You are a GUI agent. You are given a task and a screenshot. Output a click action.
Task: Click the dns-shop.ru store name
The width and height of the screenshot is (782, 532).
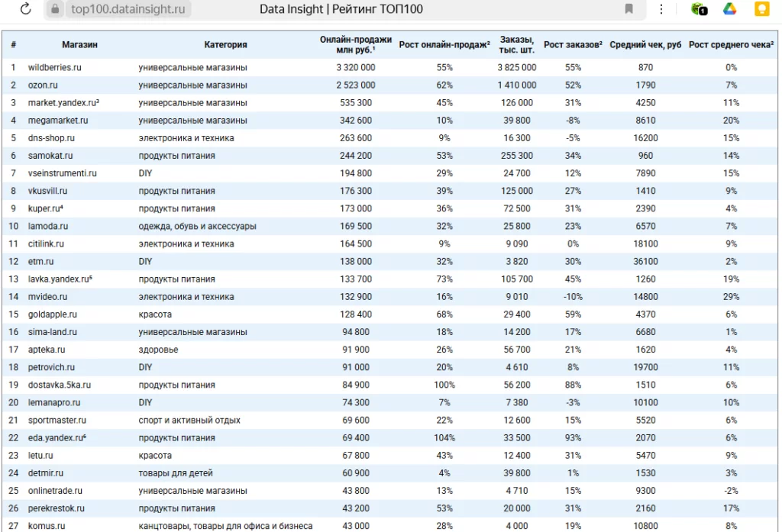click(51, 138)
